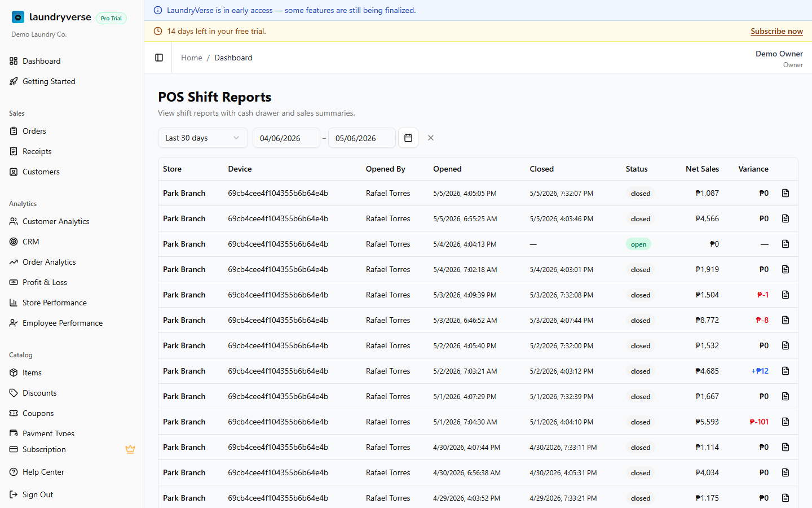Click the ₱-101 variance value
Image resolution: width=812 pixels, height=508 pixels.
(x=759, y=422)
